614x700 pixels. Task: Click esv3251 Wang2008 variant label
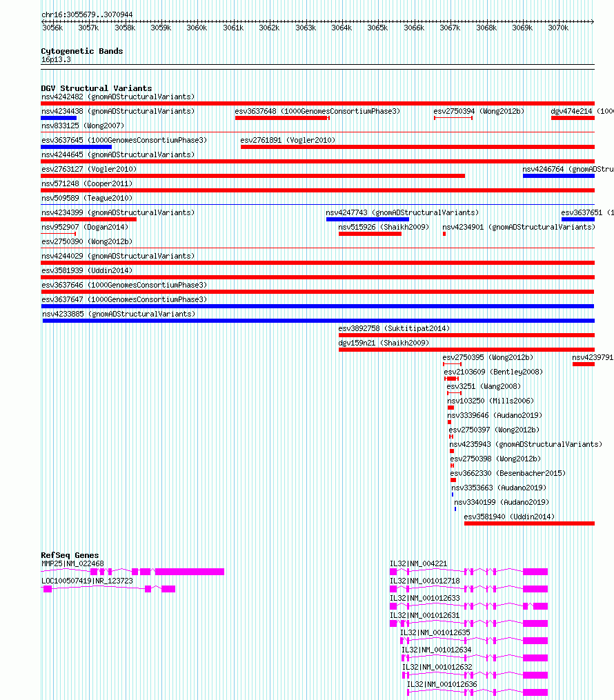point(484,387)
